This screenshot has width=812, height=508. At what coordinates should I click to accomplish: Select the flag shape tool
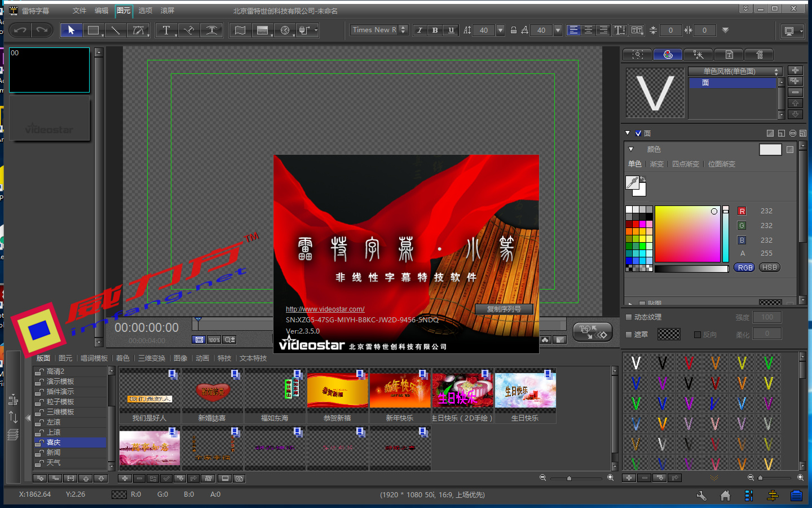(240, 30)
